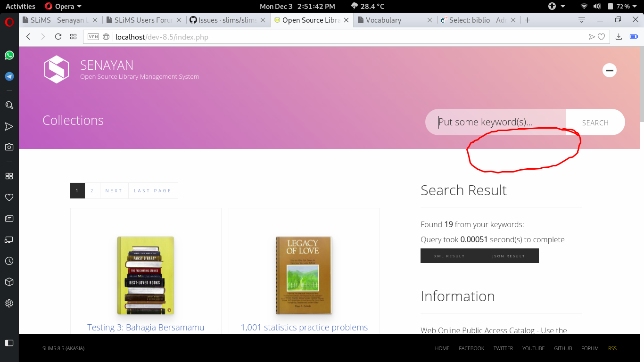This screenshot has height=362, width=644.
Task: Open My Flow send icon in sidebar
Action: pos(9,126)
